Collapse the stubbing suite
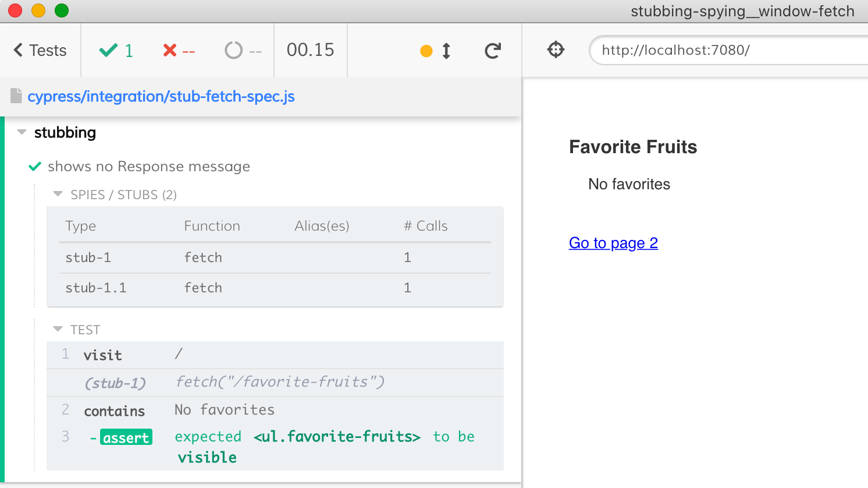 [x=22, y=133]
